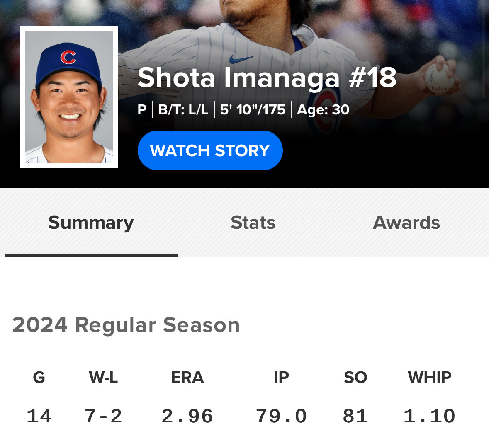Select the Summary tab
The height and width of the screenshot is (448, 489).
(91, 223)
